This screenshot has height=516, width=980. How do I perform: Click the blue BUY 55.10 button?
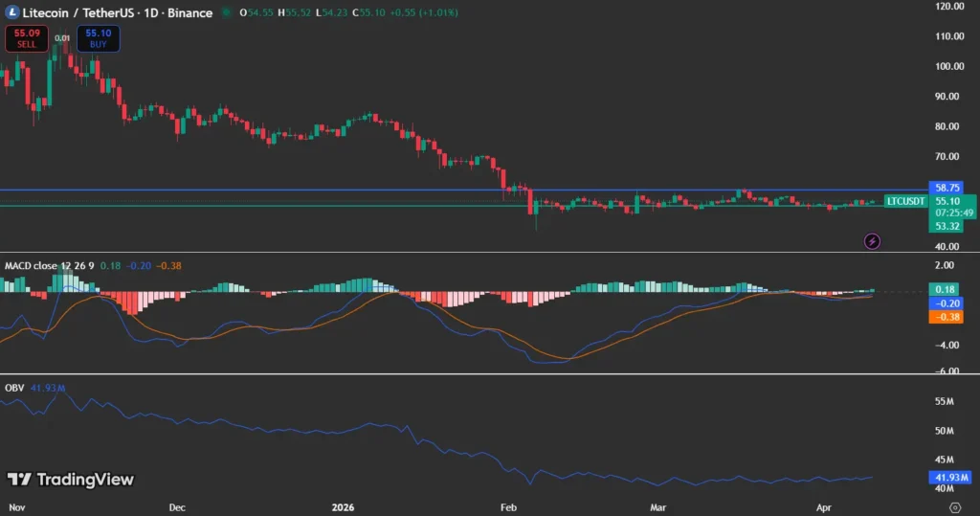[x=99, y=38]
